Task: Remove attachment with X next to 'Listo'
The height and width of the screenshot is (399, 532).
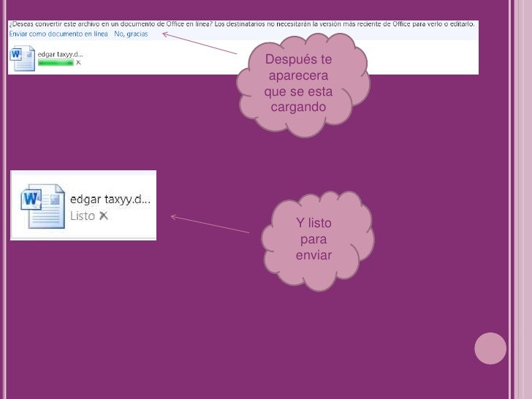Action: click(x=104, y=216)
